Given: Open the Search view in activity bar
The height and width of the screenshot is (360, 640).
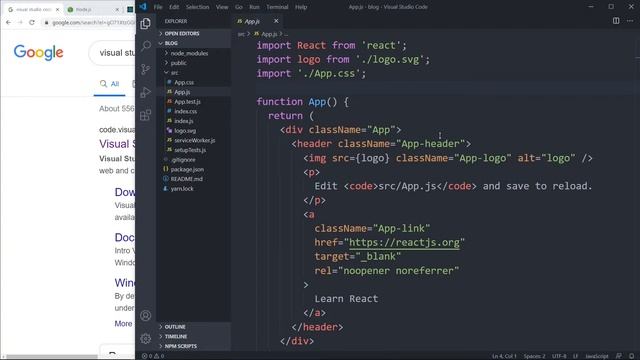Looking at the screenshot, I should click(146, 46).
